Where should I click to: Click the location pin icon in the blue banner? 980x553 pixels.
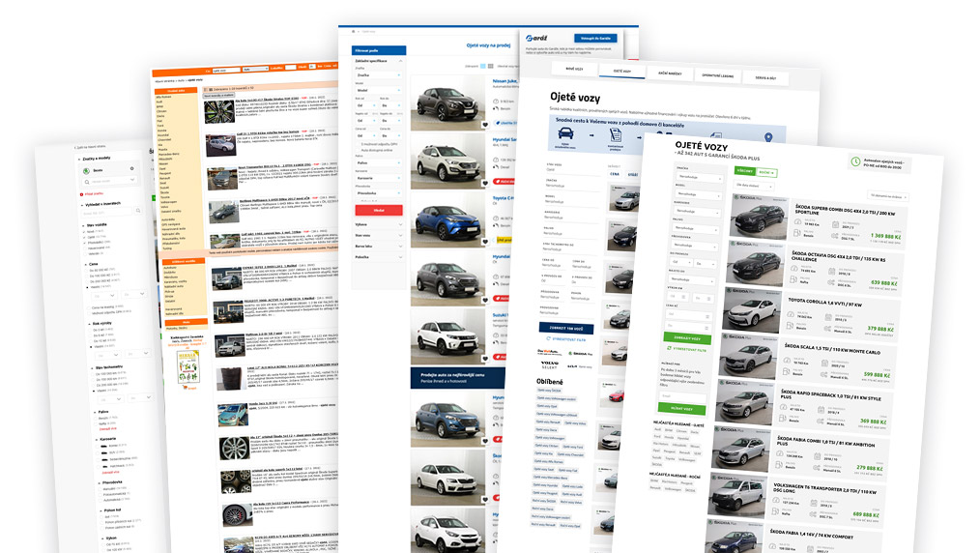(768, 137)
